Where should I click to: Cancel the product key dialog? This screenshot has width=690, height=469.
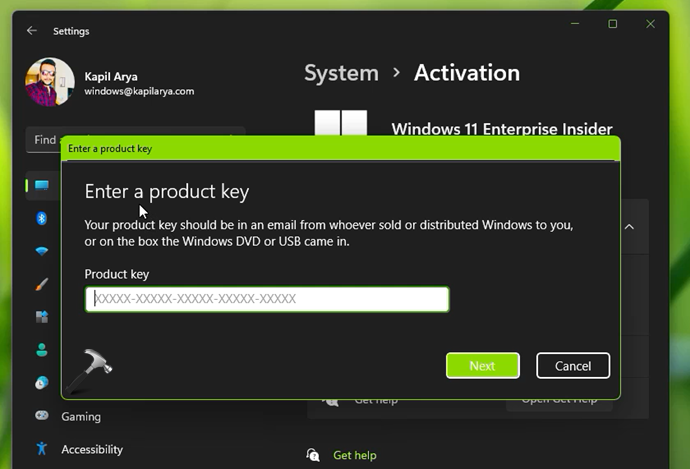click(572, 366)
